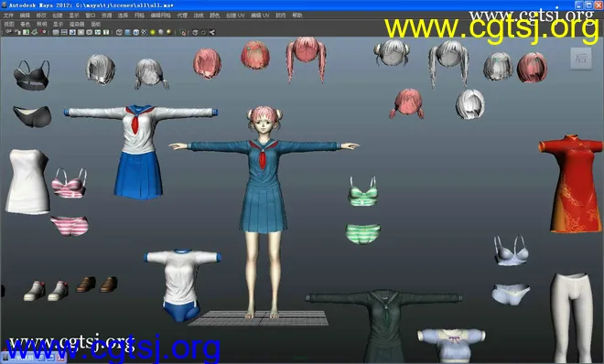Select the black bra model

click(x=32, y=75)
